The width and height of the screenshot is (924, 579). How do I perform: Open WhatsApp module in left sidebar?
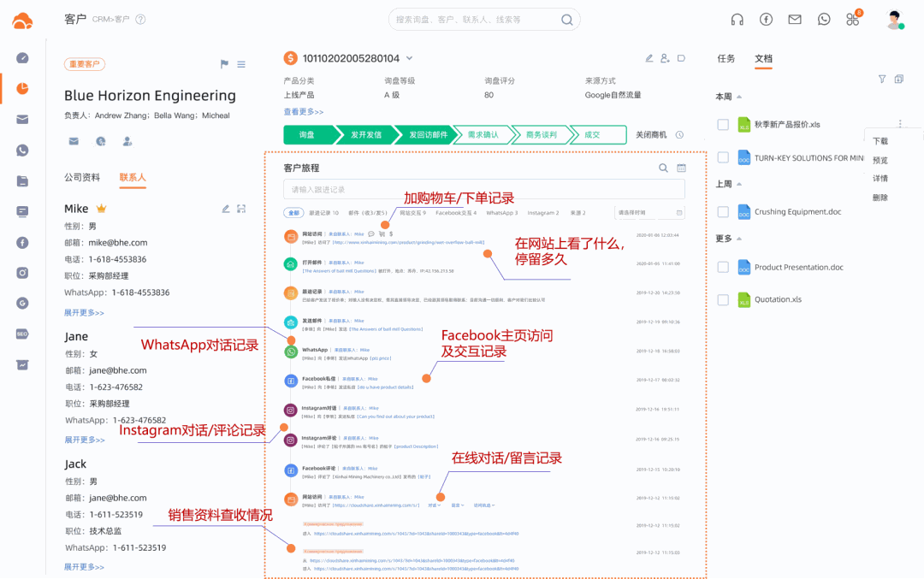pyautogui.click(x=22, y=151)
